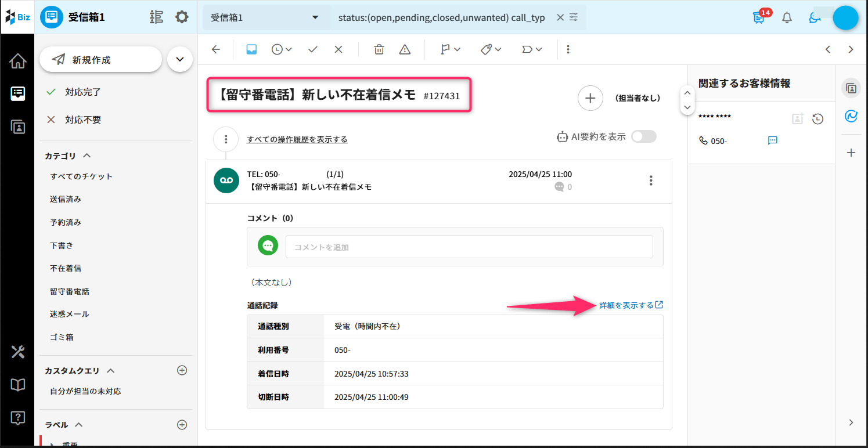Open the inbox settings gear icon
868x448 pixels.
click(182, 17)
